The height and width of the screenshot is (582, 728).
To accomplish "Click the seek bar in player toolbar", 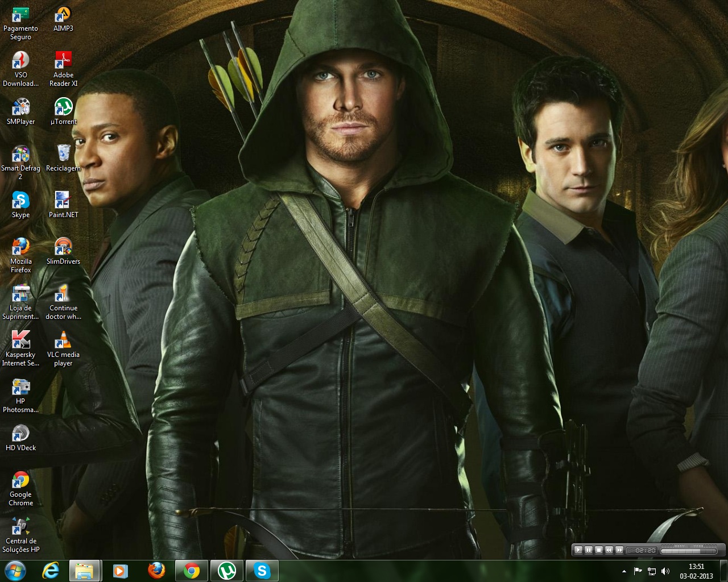I will pos(689,550).
